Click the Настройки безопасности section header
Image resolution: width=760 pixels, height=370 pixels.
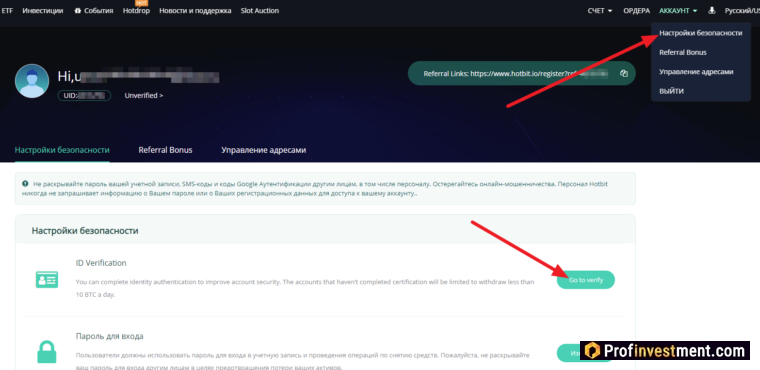coord(85,231)
